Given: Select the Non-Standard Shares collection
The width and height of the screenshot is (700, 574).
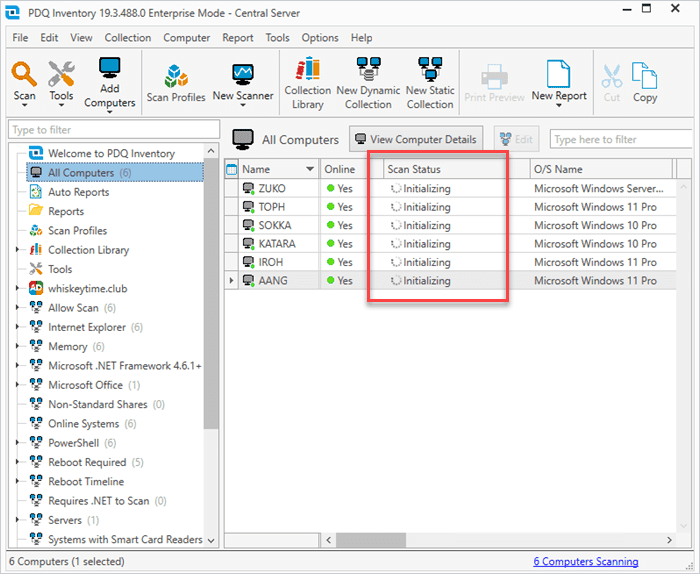Looking at the screenshot, I should pyautogui.click(x=97, y=404).
